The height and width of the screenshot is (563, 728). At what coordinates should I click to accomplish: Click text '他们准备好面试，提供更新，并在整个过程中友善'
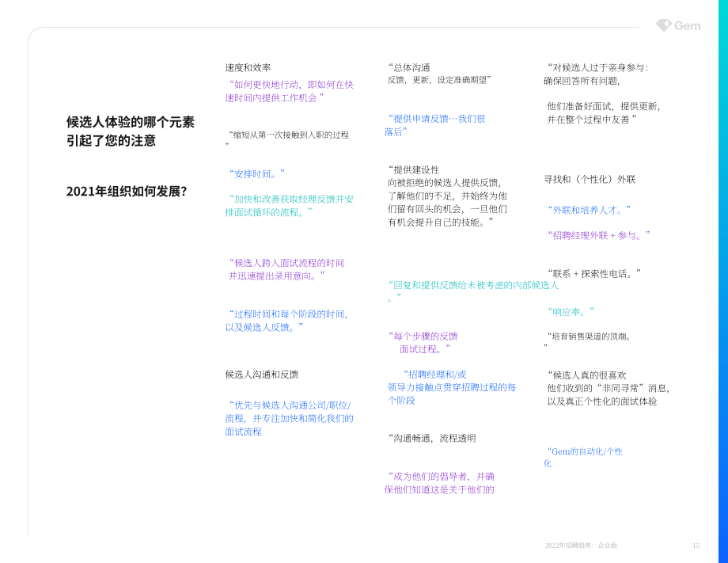coord(603,113)
